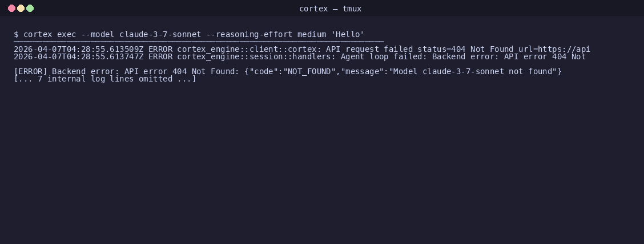Screen dimensions: 644x244
Task: Click the '[ERROR]' tag on the backend error line
Action: click(30, 71)
